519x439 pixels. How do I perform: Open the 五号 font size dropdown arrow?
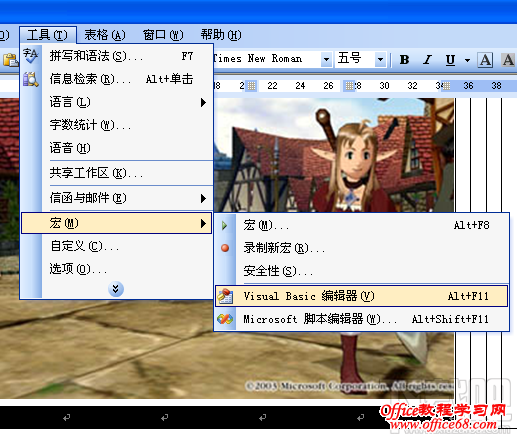point(380,60)
